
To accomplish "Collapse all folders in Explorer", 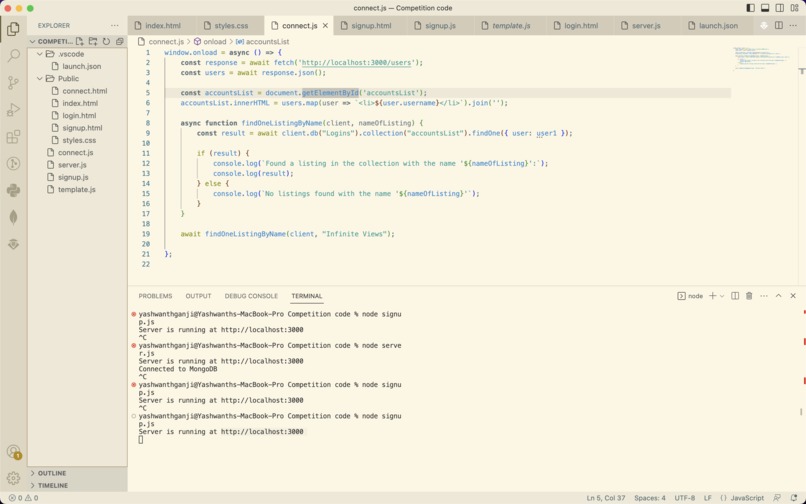I will [x=120, y=41].
